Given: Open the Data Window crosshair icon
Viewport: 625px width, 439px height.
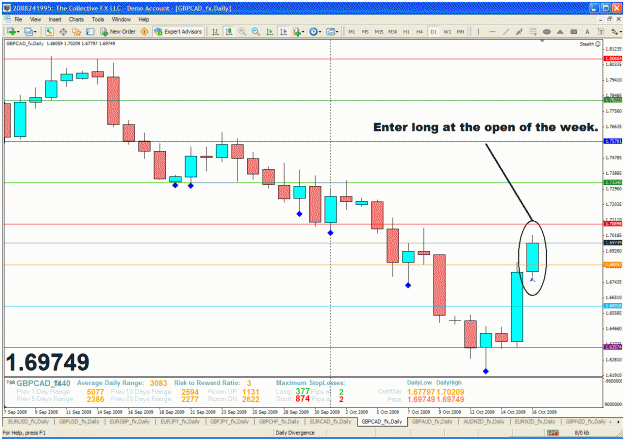Looking at the screenshot, I should coord(63,31).
